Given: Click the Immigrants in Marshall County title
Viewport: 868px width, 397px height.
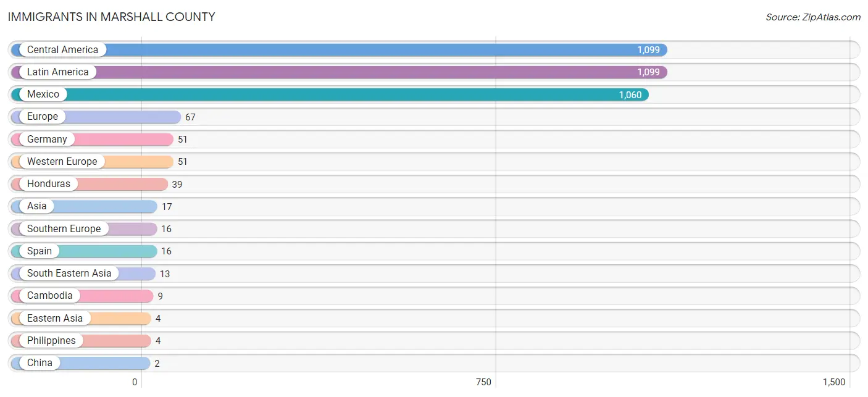Looking at the screenshot, I should point(112,17).
